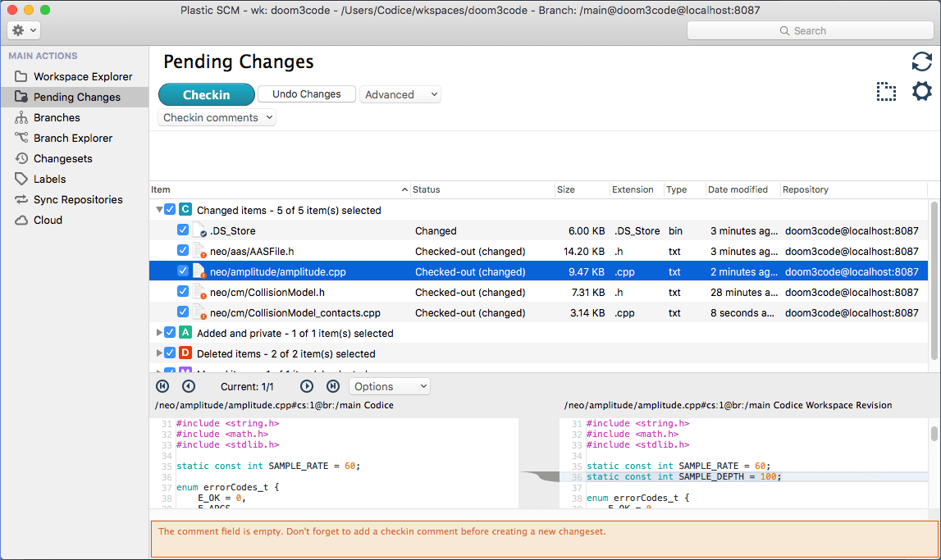
Task: Uncheck the neo/amplitude/amplitude.cpp checkbox
Action: (183, 271)
